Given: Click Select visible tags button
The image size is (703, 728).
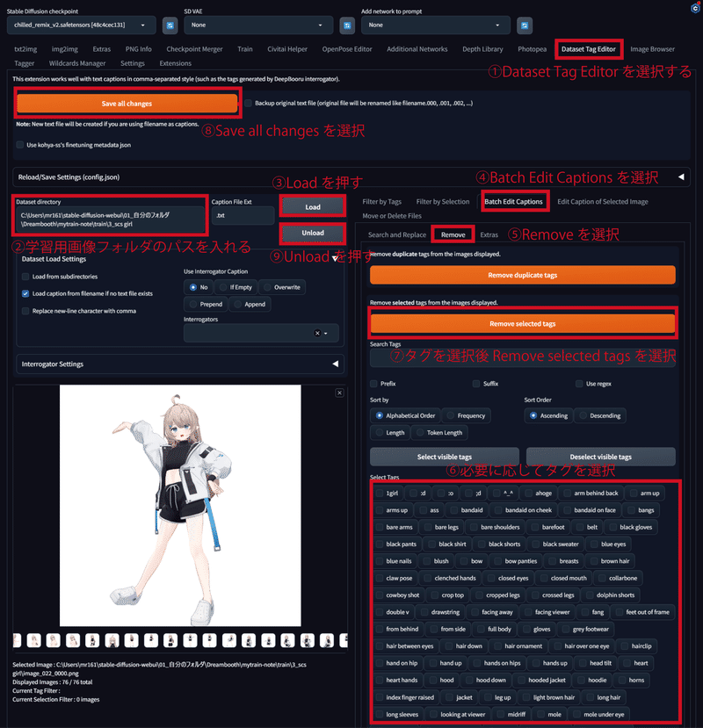Looking at the screenshot, I should (x=445, y=457).
